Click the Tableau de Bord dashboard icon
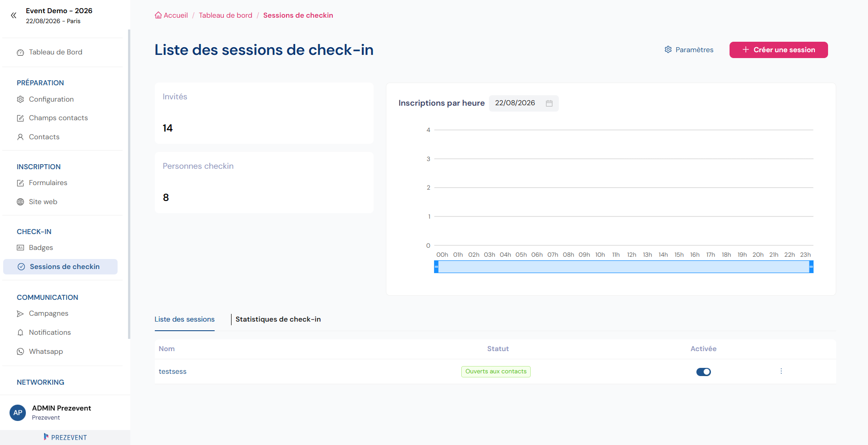868x445 pixels. (x=20, y=53)
